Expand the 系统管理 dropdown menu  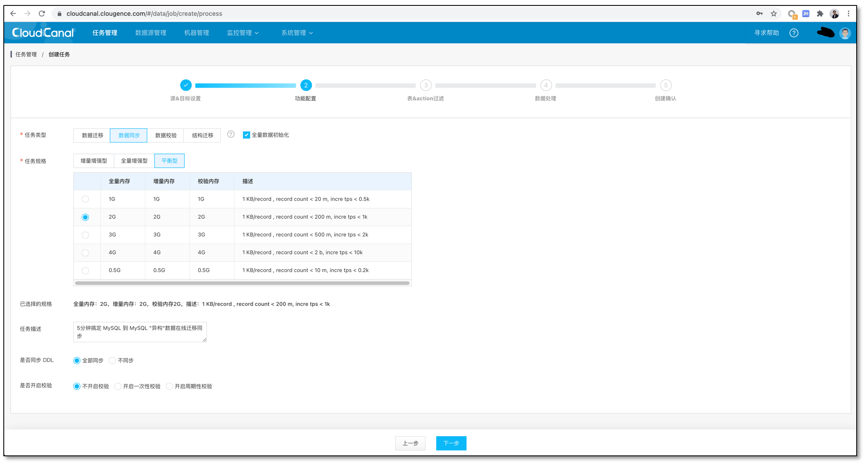[297, 33]
